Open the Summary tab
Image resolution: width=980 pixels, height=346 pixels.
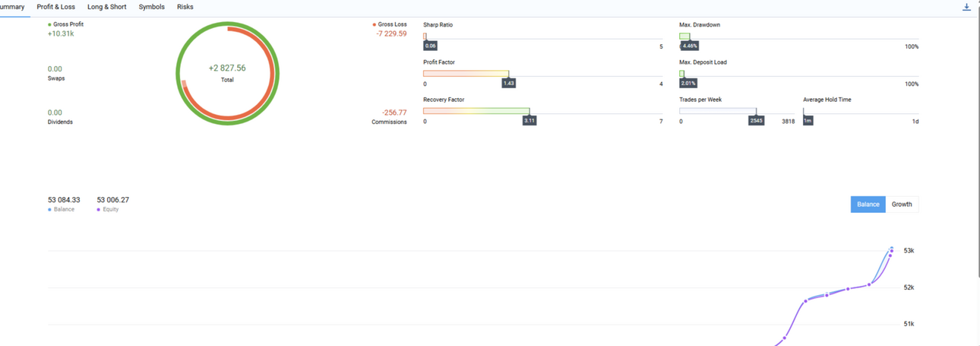coord(12,7)
